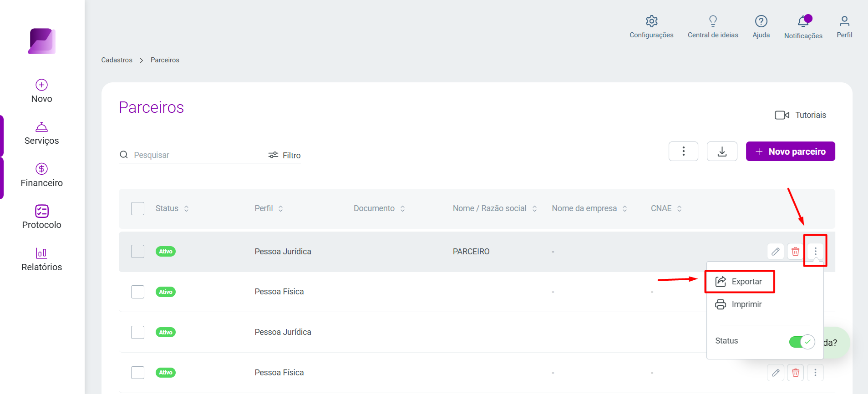Open the toolbar three-dots options button
This screenshot has width=868, height=394.
[683, 152]
